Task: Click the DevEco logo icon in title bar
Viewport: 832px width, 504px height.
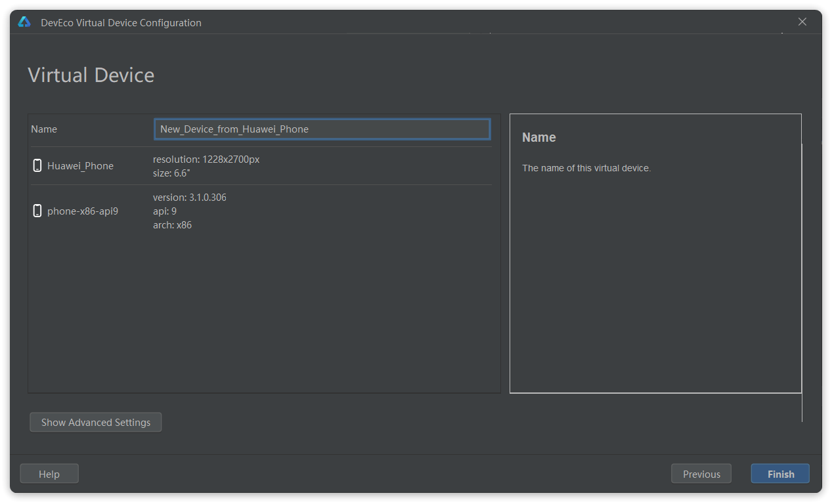Action: coord(24,22)
